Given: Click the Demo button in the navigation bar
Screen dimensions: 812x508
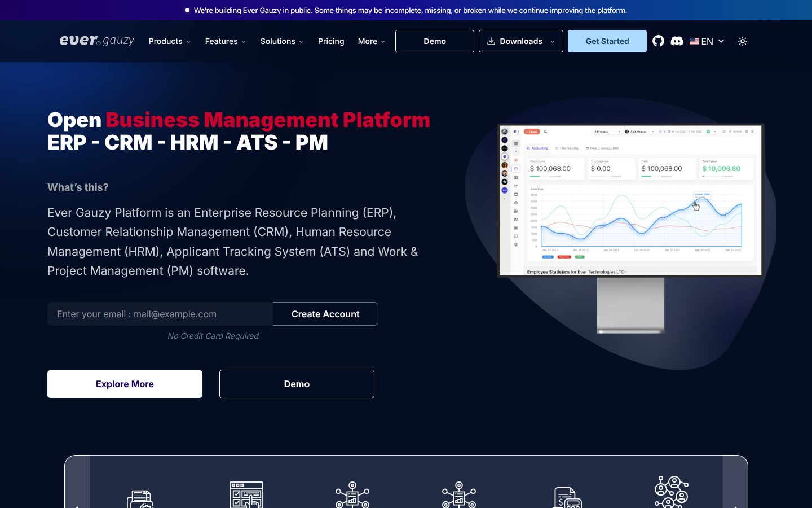Looking at the screenshot, I should tap(435, 41).
